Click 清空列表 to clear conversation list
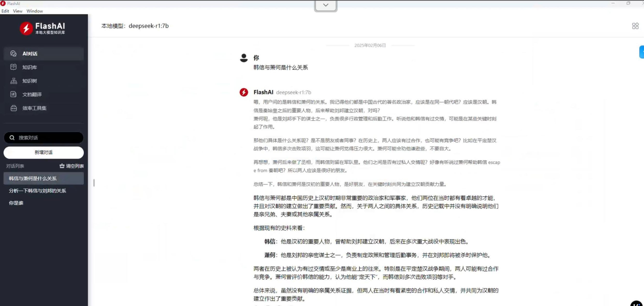644x306 pixels. (75, 166)
